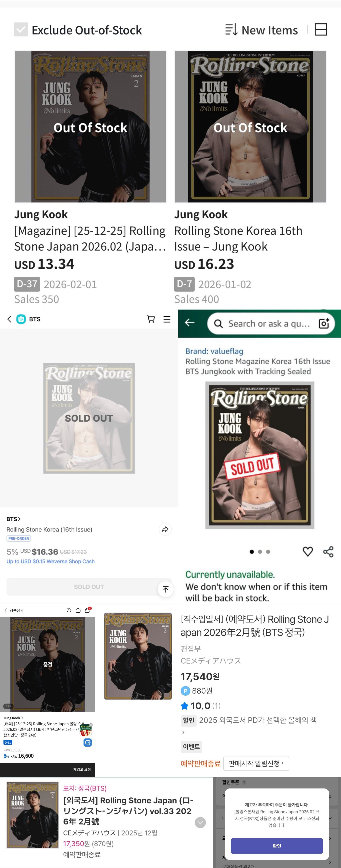
Task: Add item to wishlist with heart icon
Action: pyautogui.click(x=308, y=552)
